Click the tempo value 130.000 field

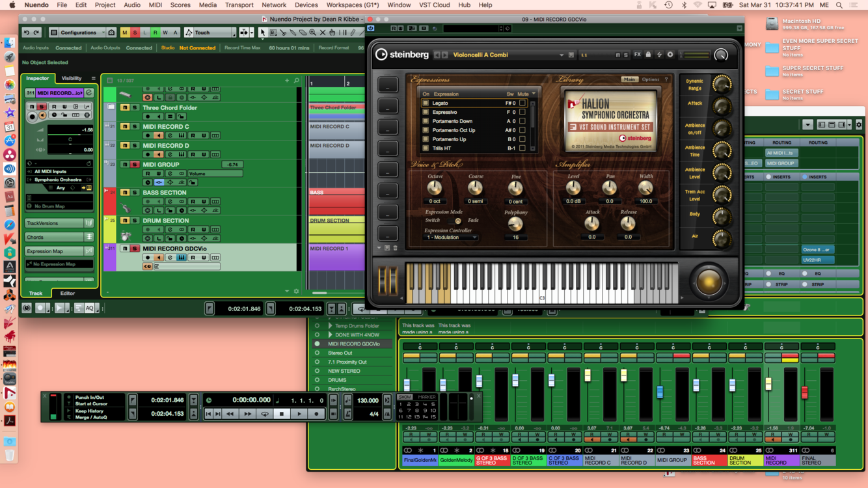(x=368, y=400)
